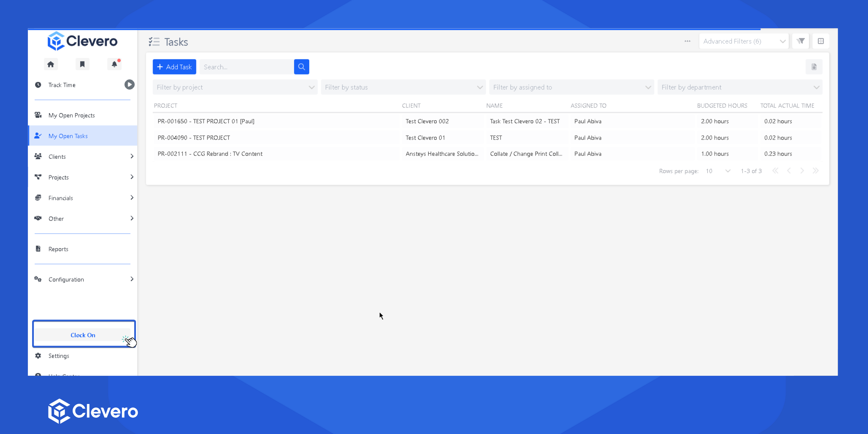Open the bookmarks icon

82,64
